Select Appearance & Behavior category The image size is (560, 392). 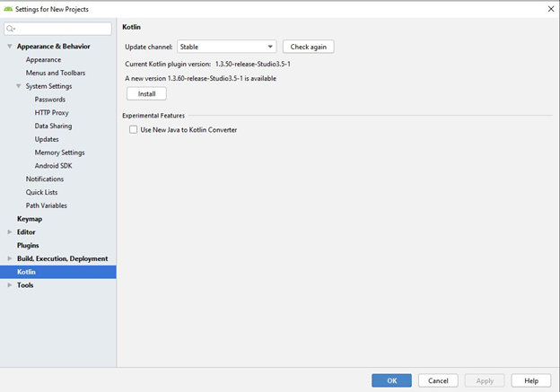point(53,47)
